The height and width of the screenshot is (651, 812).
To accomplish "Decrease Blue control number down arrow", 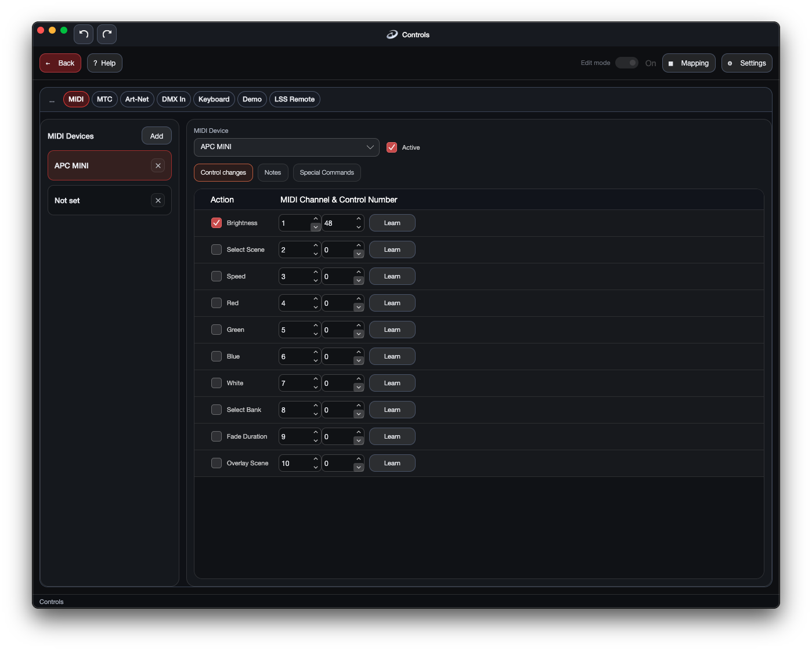I will [x=359, y=360].
